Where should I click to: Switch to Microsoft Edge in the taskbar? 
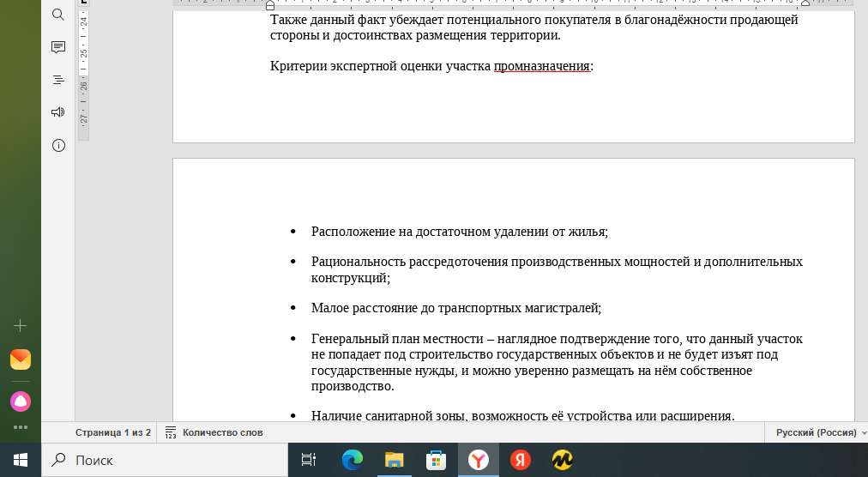[352, 460]
